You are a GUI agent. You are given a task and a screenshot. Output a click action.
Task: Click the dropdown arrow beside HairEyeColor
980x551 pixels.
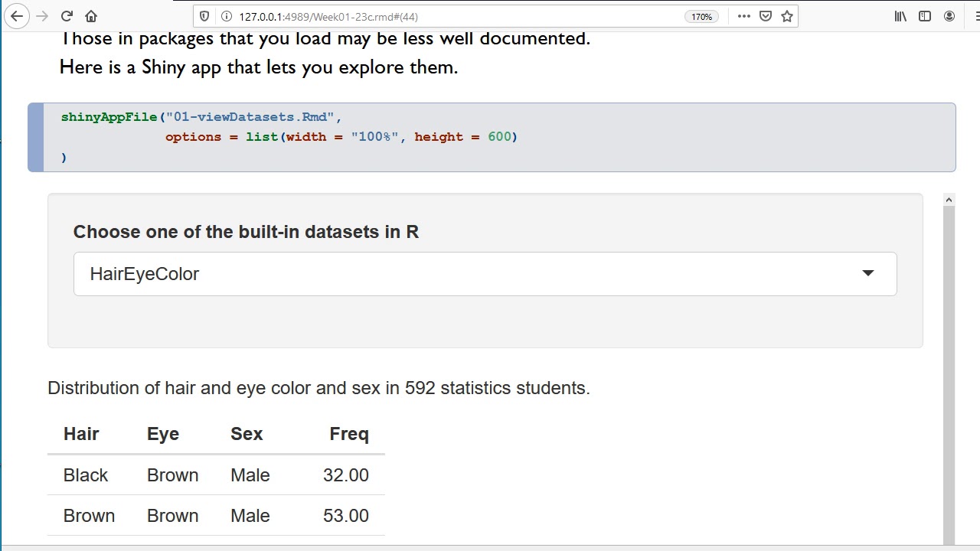click(867, 273)
